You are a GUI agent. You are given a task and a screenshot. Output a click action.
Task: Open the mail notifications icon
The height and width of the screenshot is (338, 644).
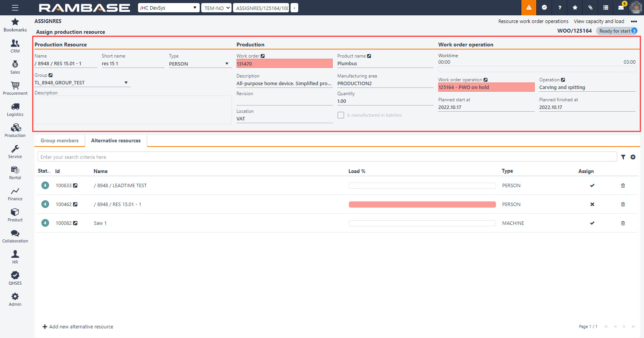pyautogui.click(x=621, y=8)
